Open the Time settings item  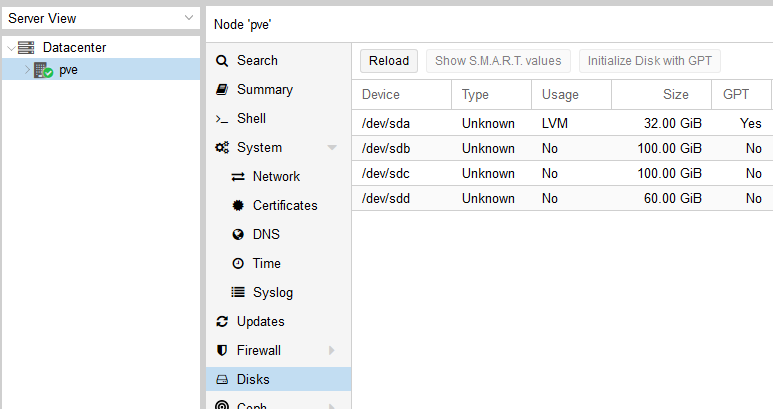coord(279,264)
